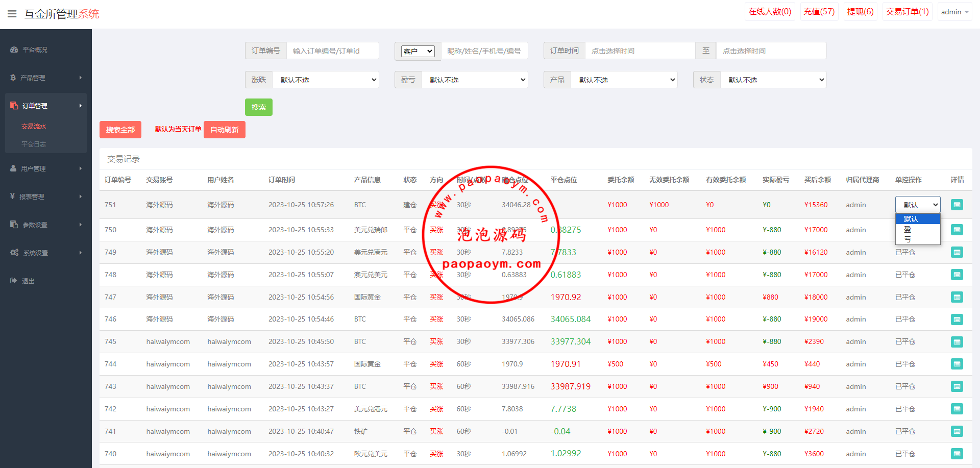This screenshot has width=980, height=468.
Task: Open details icon for order 740
Action: coord(957,454)
